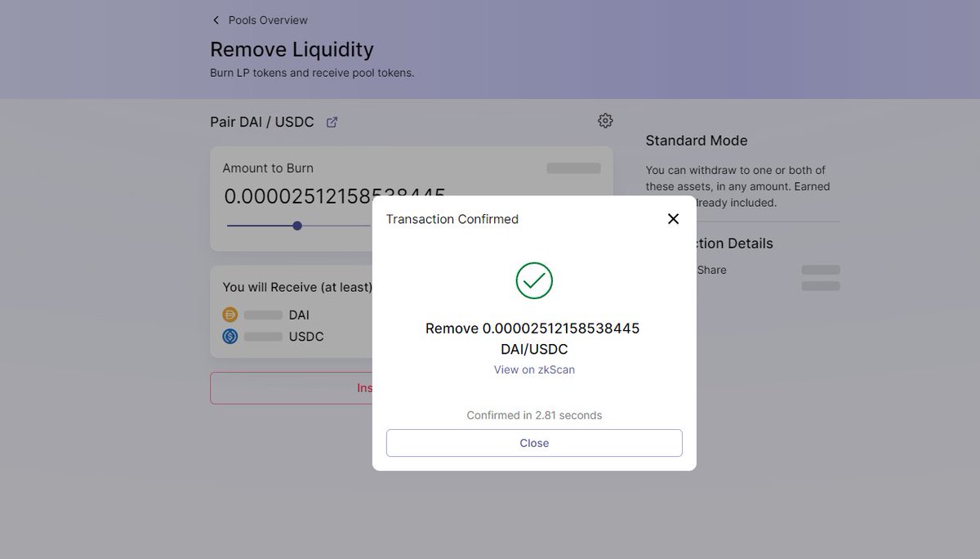This screenshot has height=559, width=980.
Task: Open the View on zkScan link
Action: (x=534, y=369)
